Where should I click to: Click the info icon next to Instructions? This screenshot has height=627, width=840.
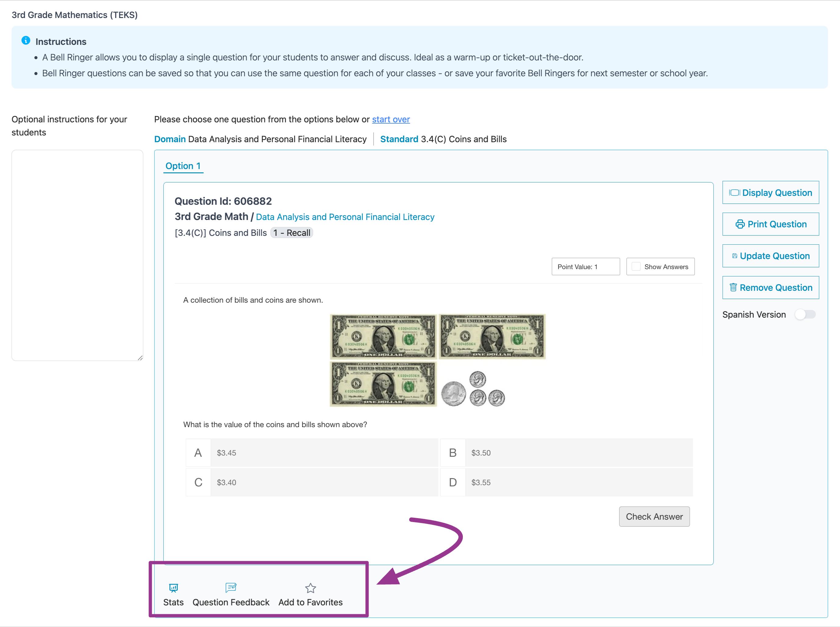[x=26, y=40]
